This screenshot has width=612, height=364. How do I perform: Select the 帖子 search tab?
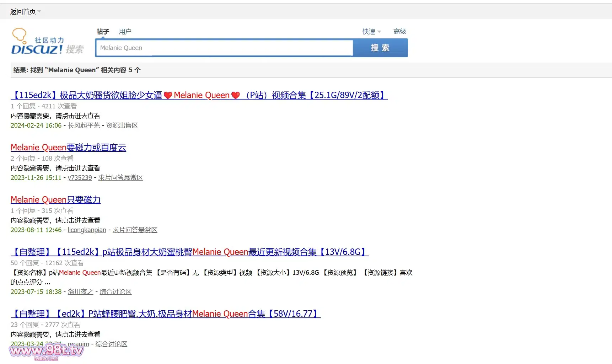tap(103, 32)
